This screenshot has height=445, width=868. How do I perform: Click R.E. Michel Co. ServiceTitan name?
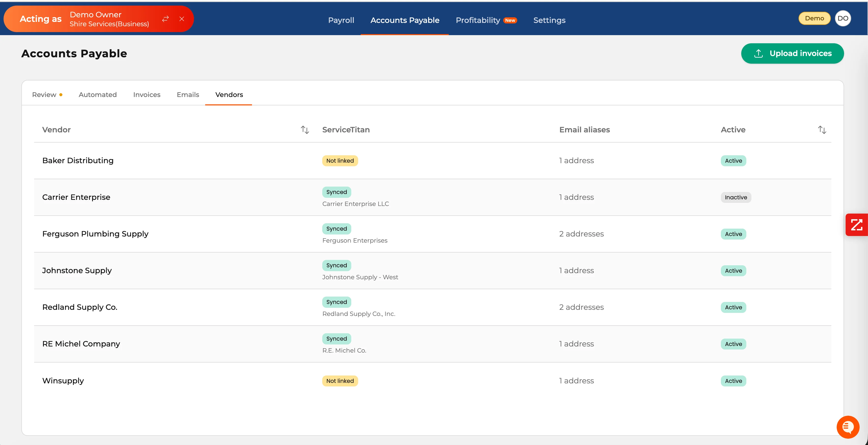[x=344, y=351]
